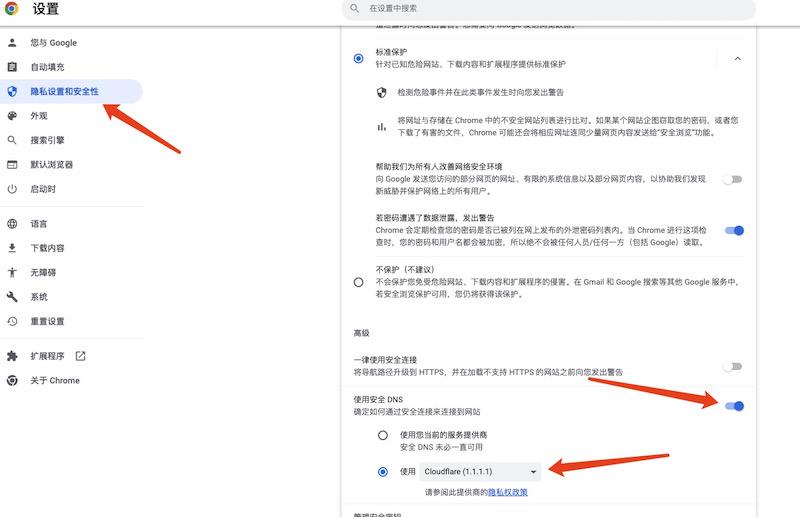Click the restore clock icon for 重置设置
The width and height of the screenshot is (800, 517).
[x=12, y=321]
